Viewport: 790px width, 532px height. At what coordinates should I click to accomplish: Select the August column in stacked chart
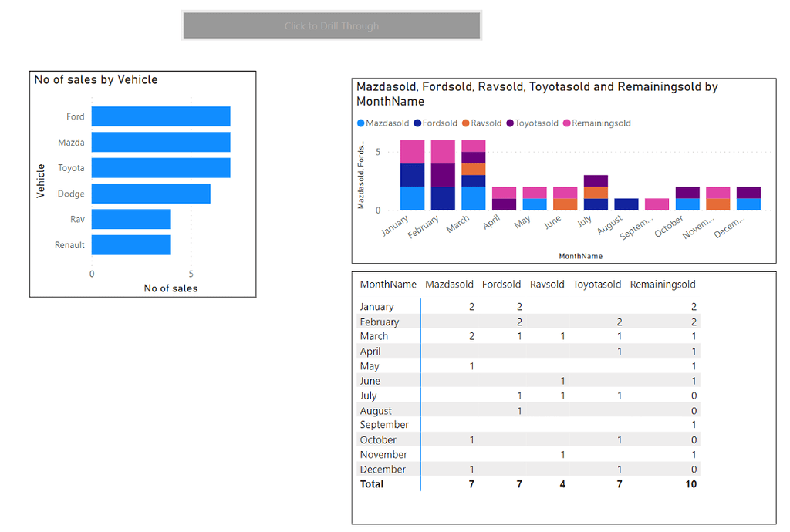[626, 204]
